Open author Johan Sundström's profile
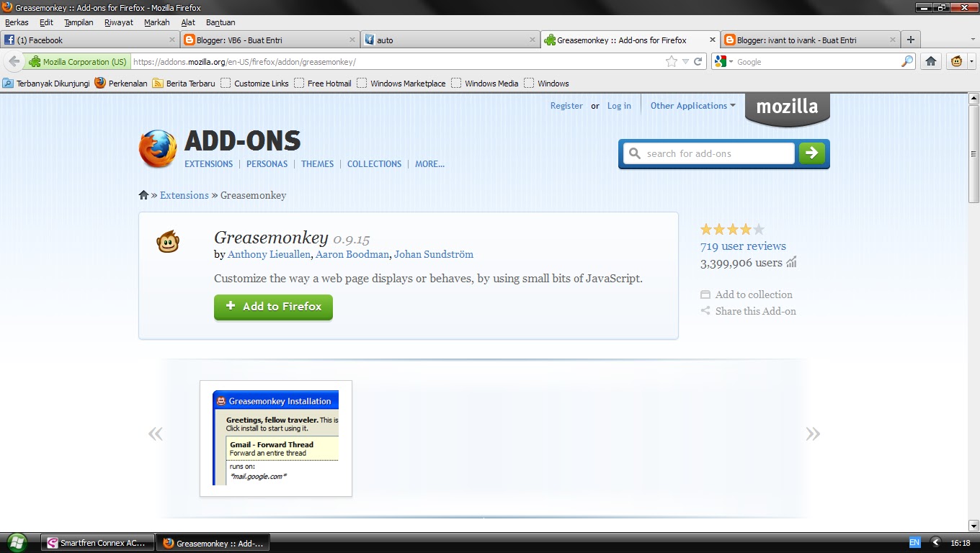This screenshot has width=980, height=553. [x=434, y=255]
